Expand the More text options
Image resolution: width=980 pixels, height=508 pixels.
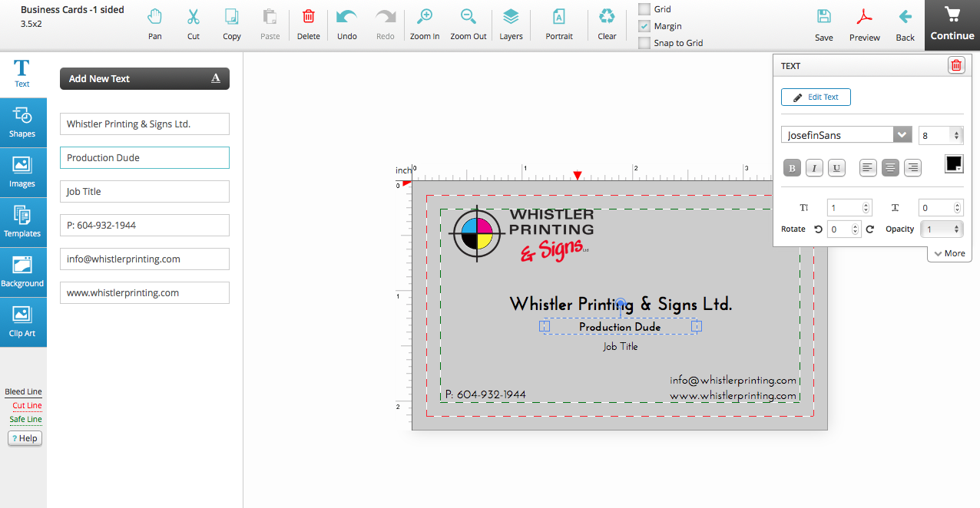[x=949, y=253]
